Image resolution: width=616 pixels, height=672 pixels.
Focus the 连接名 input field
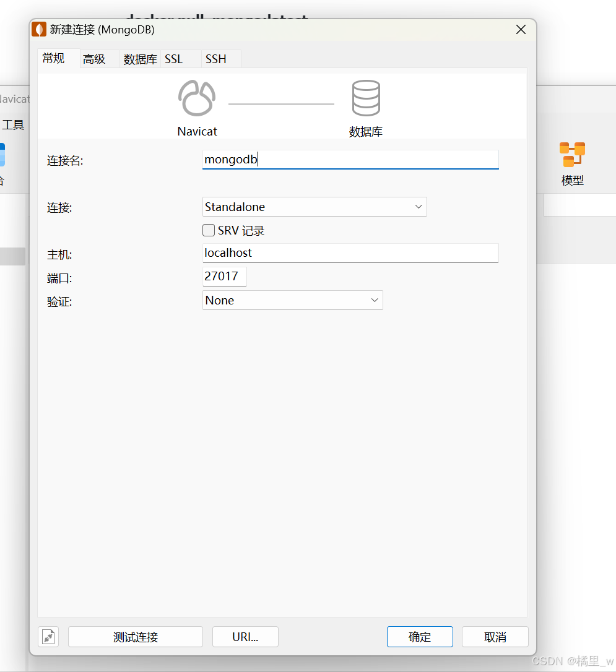350,160
